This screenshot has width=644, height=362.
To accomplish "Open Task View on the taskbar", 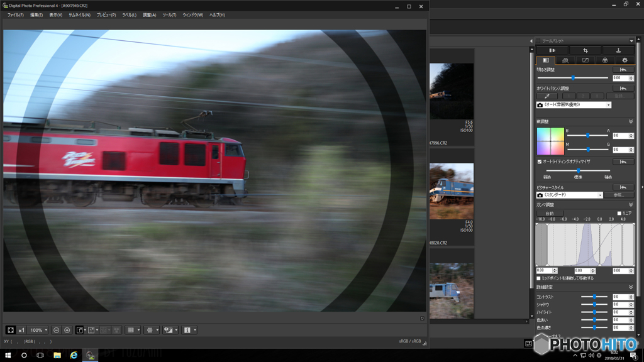I will point(40,355).
